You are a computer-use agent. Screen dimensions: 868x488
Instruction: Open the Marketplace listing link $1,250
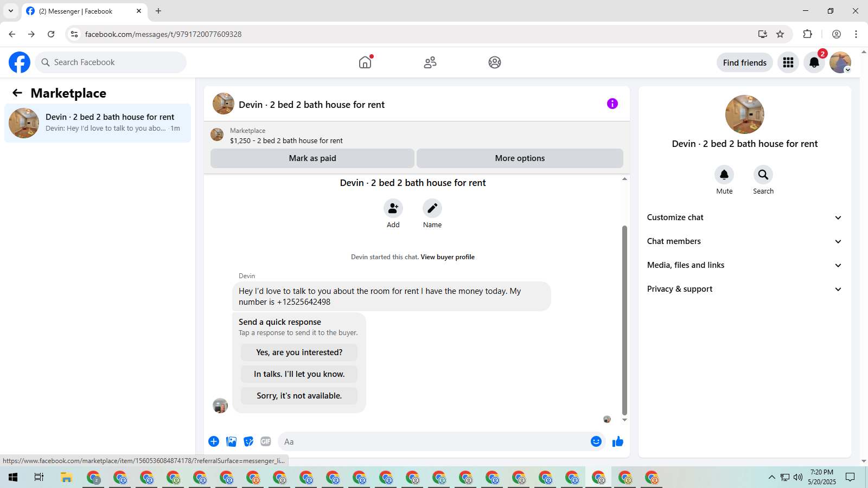point(286,140)
